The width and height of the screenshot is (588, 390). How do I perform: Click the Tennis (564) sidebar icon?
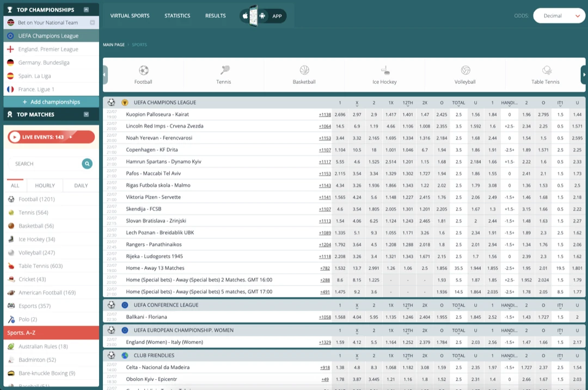coord(11,213)
